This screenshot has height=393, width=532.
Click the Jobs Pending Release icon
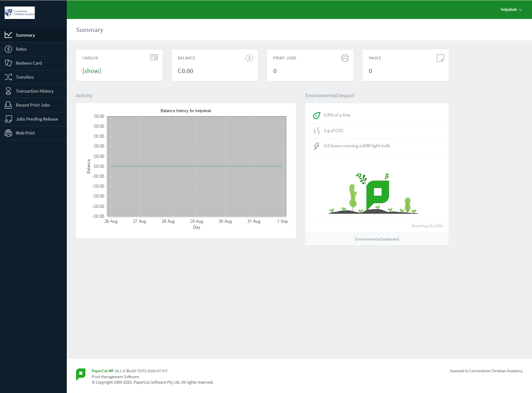coord(8,119)
